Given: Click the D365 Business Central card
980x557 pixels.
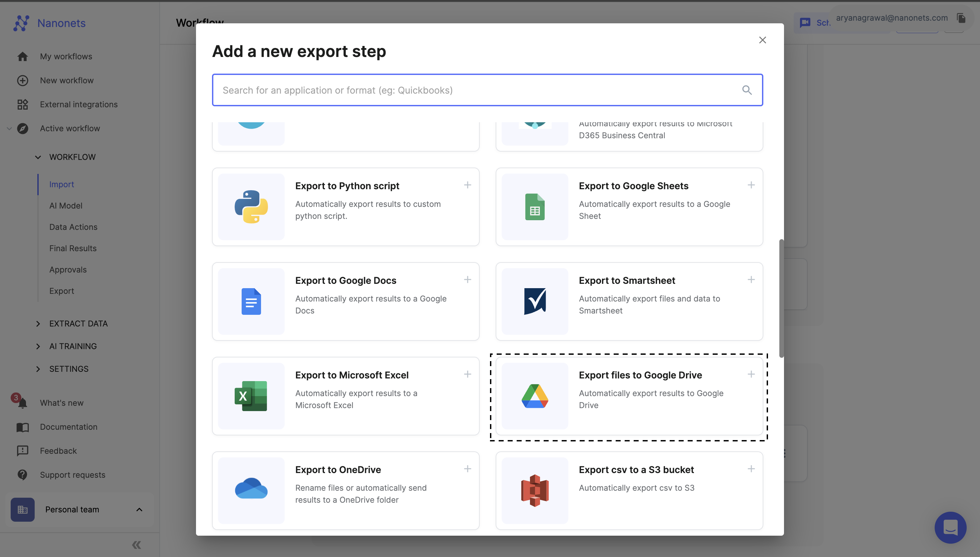Looking at the screenshot, I should pos(629,137).
